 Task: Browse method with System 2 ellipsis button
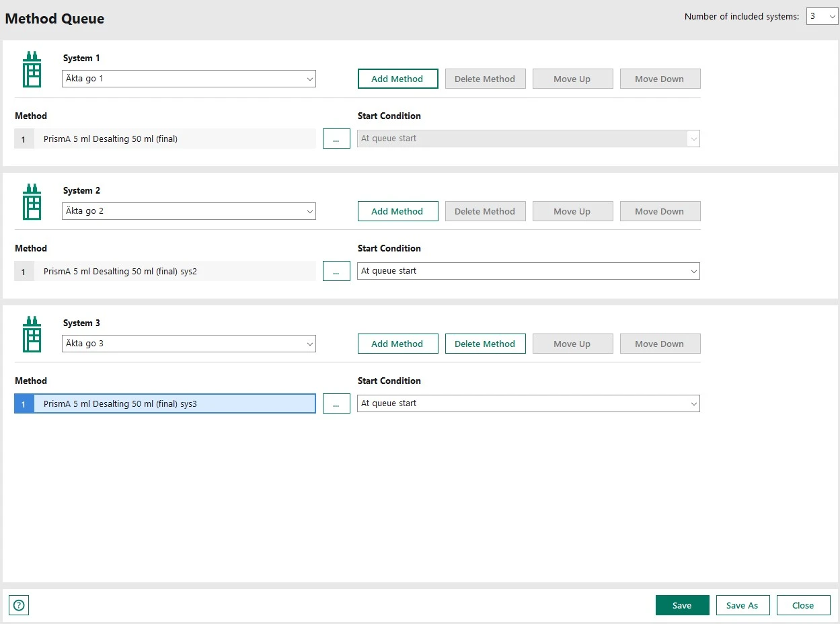(x=336, y=272)
